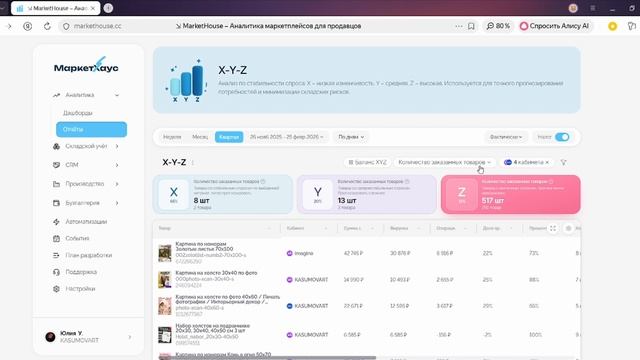Click the address bar three-dot menu
Screen dimensions: 640x360
pyautogui.click(x=459, y=26)
